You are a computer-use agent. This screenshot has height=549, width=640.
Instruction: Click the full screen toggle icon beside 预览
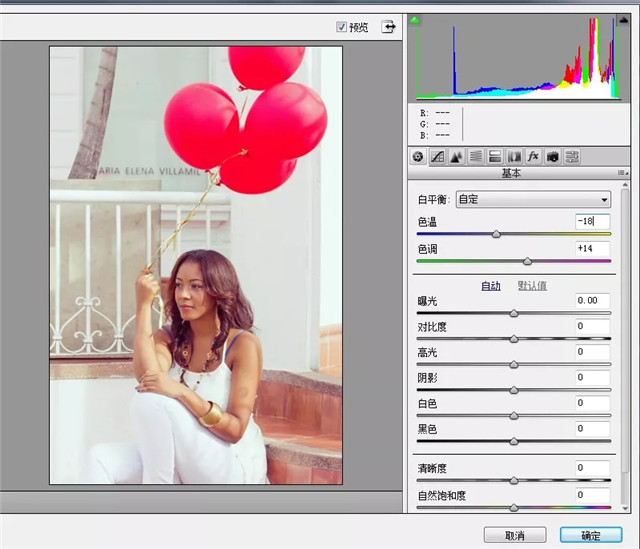[388, 27]
